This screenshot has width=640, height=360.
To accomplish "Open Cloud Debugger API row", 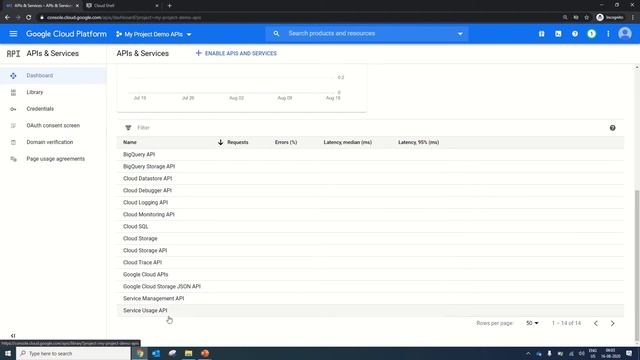I will click(x=370, y=191).
